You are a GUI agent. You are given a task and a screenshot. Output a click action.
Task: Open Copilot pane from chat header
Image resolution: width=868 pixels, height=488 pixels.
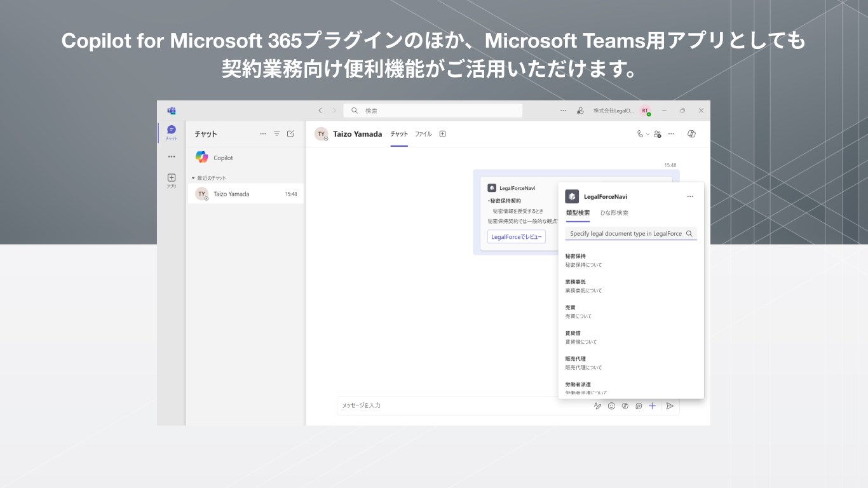click(x=692, y=134)
